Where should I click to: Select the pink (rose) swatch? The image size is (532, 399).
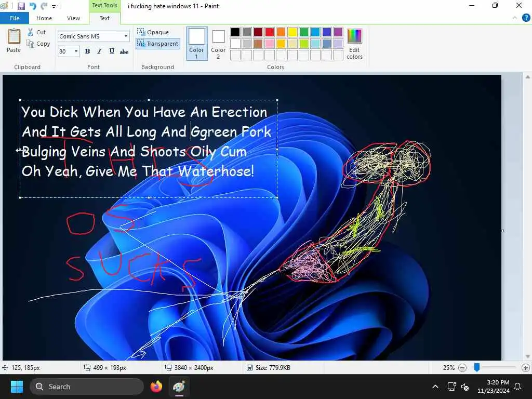click(270, 44)
